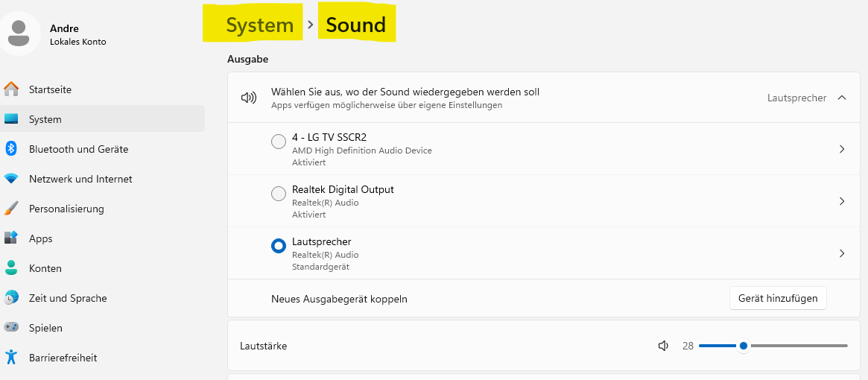This screenshot has height=380, width=868.
Task: Open Spielen in the sidebar
Action: [x=45, y=328]
